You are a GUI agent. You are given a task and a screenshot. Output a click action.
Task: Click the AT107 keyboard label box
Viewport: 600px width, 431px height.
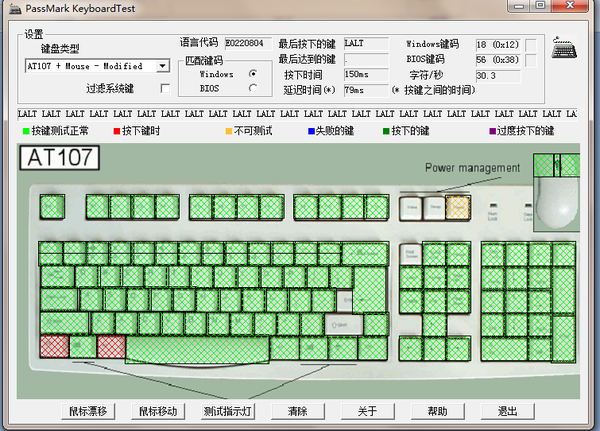pos(60,157)
